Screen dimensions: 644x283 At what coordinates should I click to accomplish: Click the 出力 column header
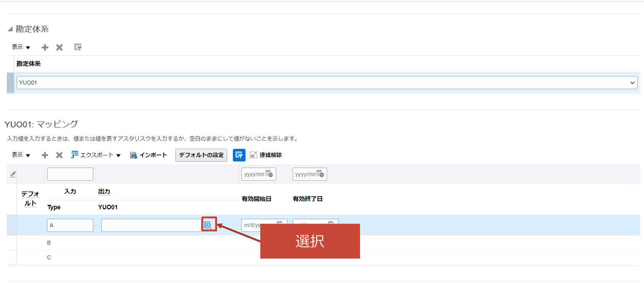coord(104,192)
